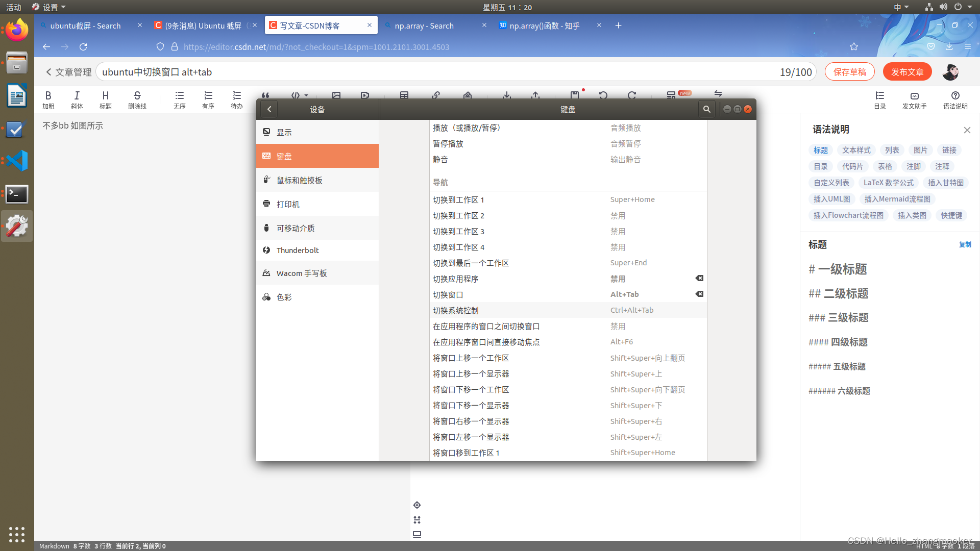This screenshot has width=980, height=551.
Task: Open Firefox from the Ubuntu dock
Action: 17,30
